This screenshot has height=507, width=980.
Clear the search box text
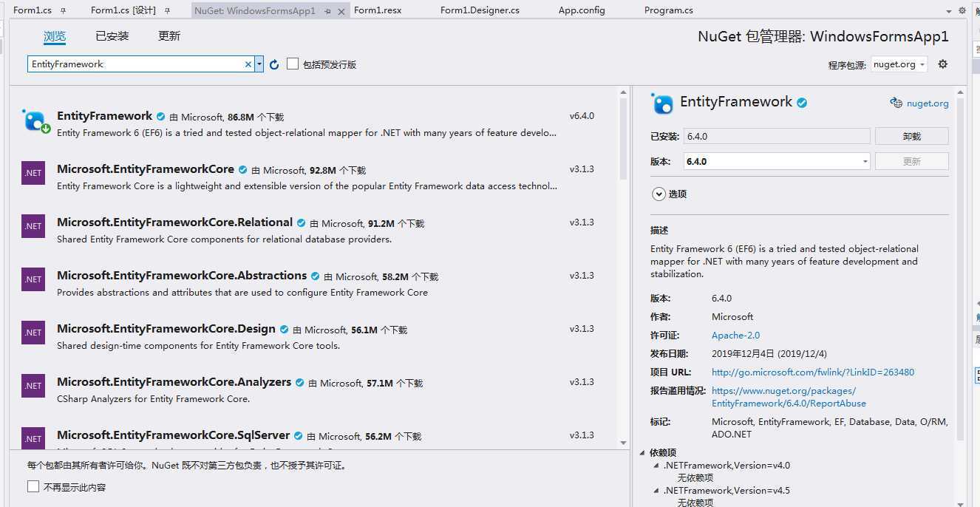[x=248, y=64]
